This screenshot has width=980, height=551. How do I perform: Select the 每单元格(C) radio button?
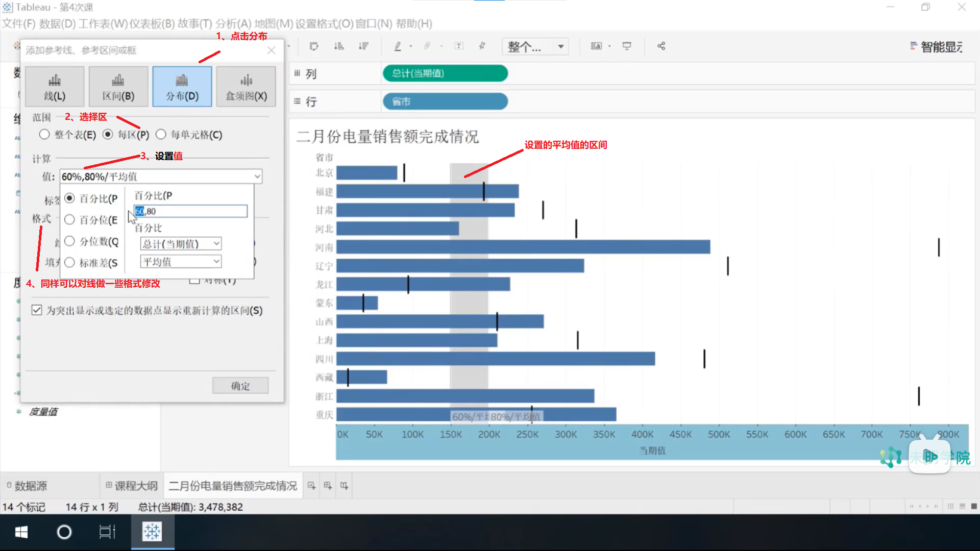point(161,135)
